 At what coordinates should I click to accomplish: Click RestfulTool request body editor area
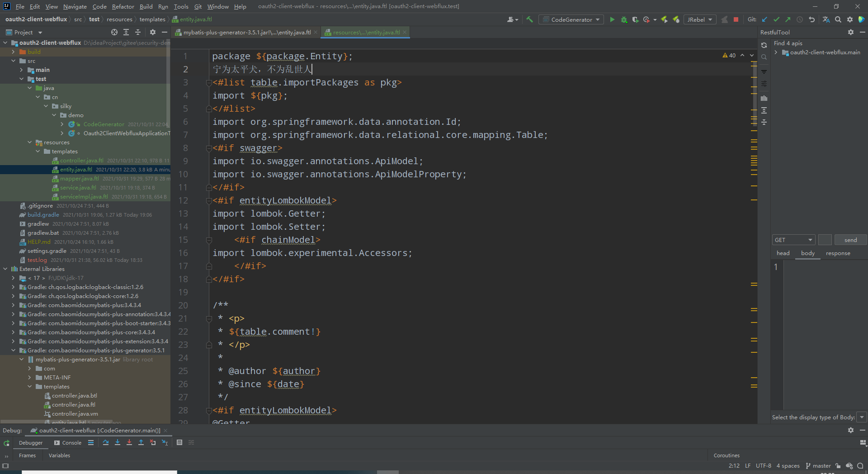pyautogui.click(x=825, y=335)
